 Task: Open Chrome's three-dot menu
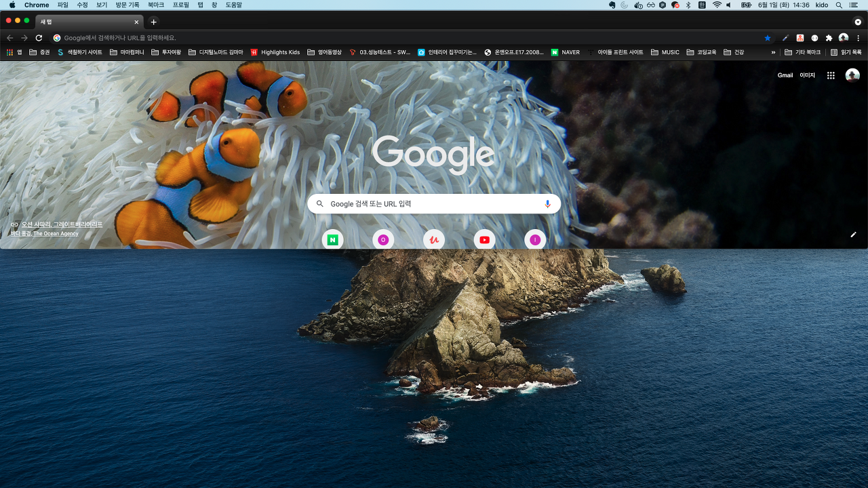click(x=858, y=38)
